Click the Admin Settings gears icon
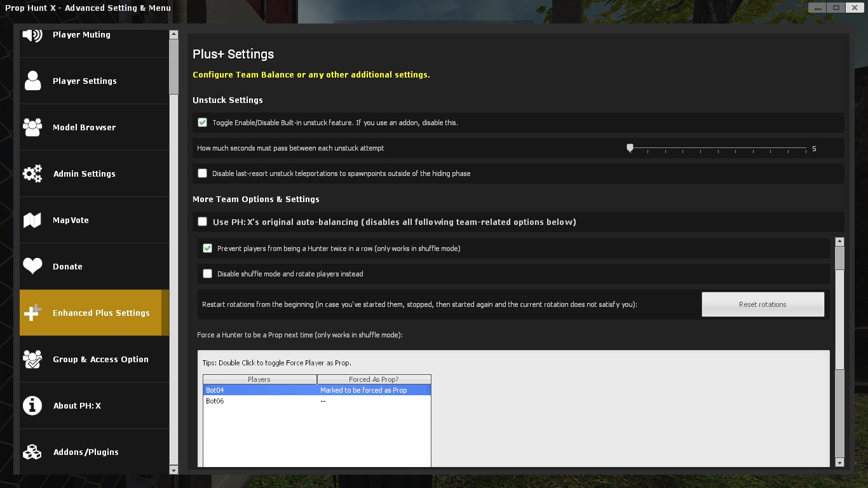 point(32,173)
